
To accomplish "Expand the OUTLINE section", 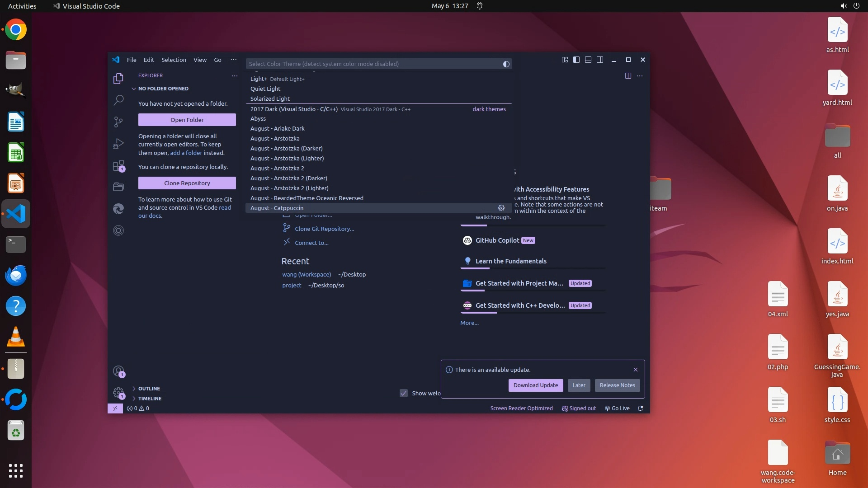I will tap(149, 389).
